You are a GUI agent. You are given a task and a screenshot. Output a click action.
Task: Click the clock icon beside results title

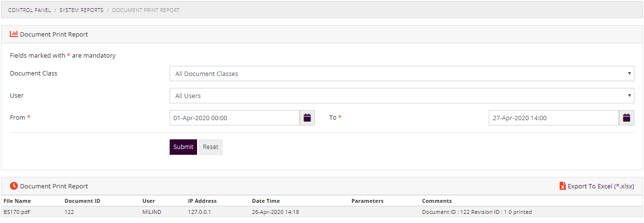point(14,186)
